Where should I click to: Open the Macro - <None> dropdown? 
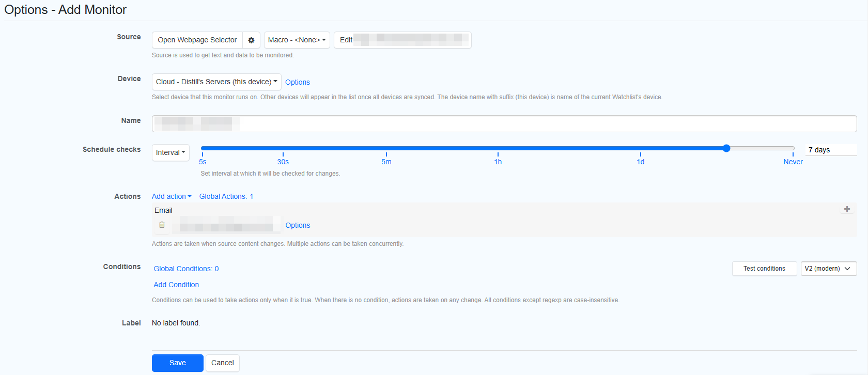click(x=297, y=40)
